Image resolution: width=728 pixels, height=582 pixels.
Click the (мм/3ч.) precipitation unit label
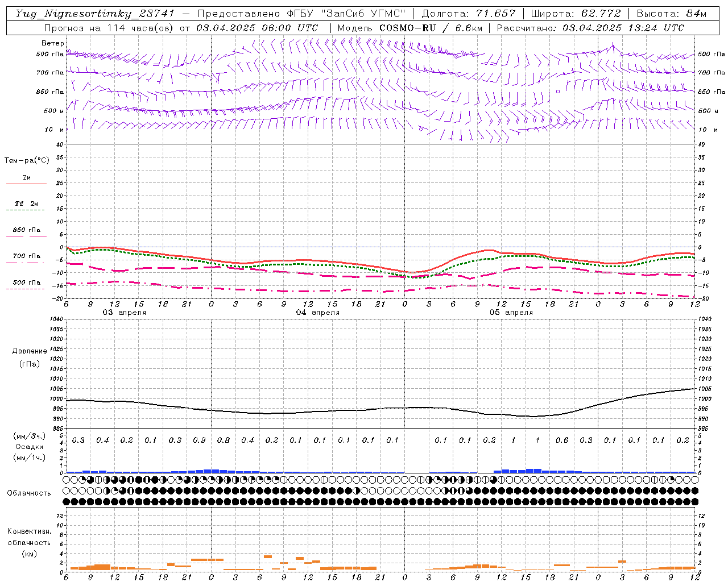click(x=30, y=436)
